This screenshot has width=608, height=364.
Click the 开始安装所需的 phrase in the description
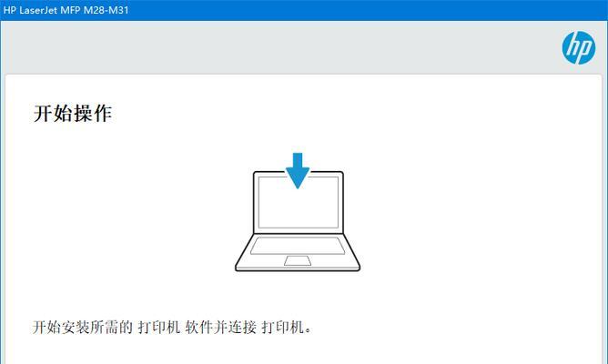tap(82, 328)
